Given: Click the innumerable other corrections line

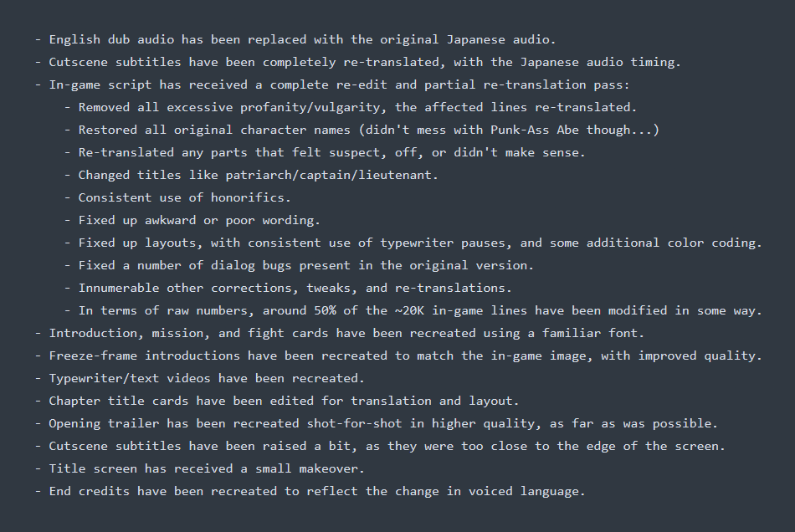Looking at the screenshot, I should [295, 288].
